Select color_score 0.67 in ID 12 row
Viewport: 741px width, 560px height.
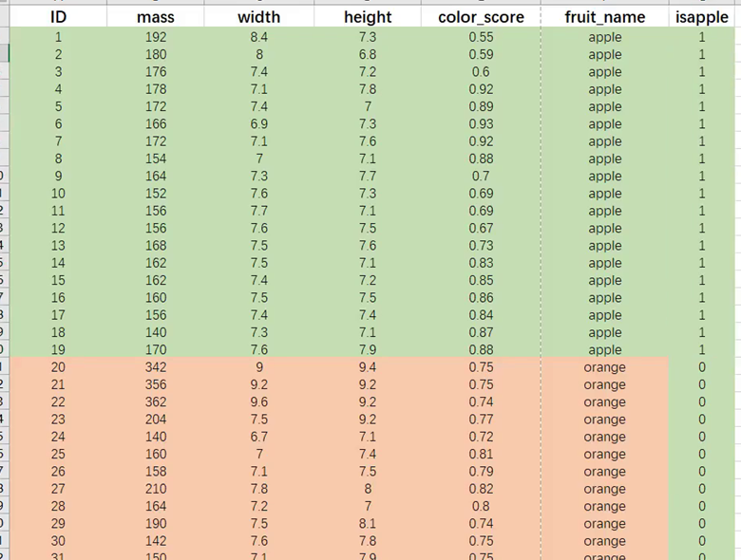481,228
